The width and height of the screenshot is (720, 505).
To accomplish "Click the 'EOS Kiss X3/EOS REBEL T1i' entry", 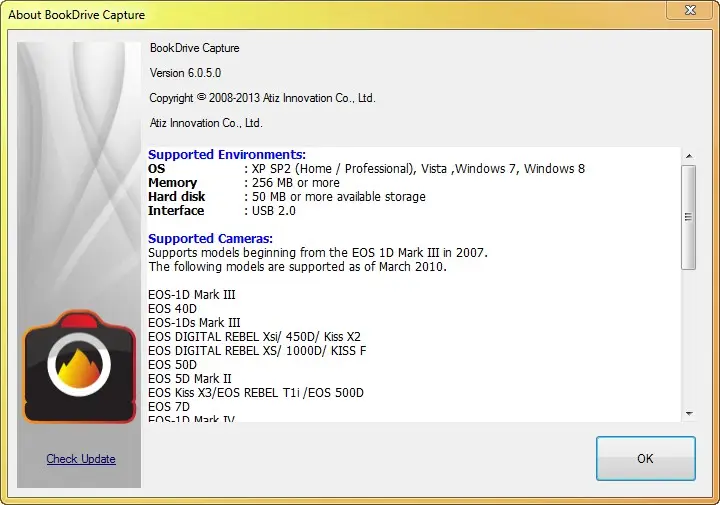I will point(256,393).
